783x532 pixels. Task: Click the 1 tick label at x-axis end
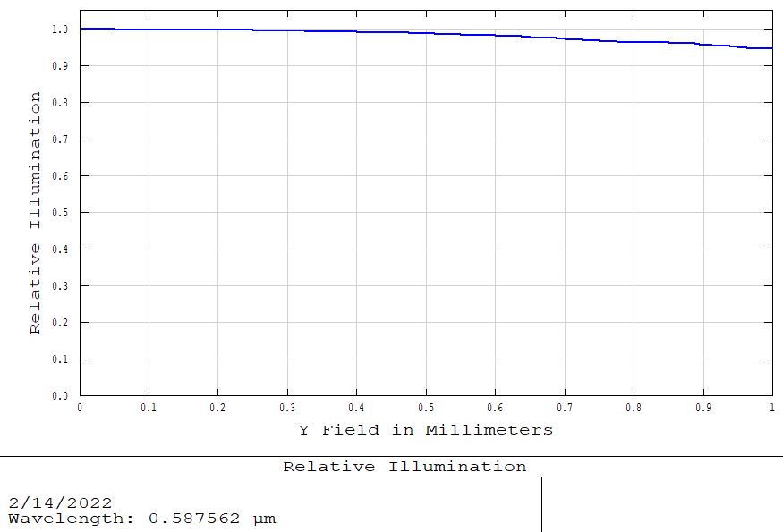click(x=771, y=408)
